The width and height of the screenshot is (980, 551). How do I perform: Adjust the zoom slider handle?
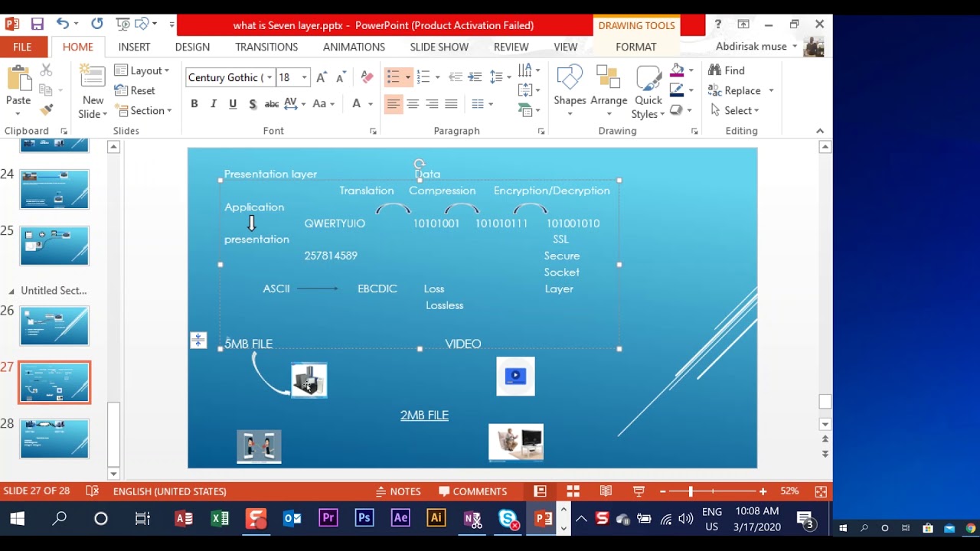[x=691, y=491]
